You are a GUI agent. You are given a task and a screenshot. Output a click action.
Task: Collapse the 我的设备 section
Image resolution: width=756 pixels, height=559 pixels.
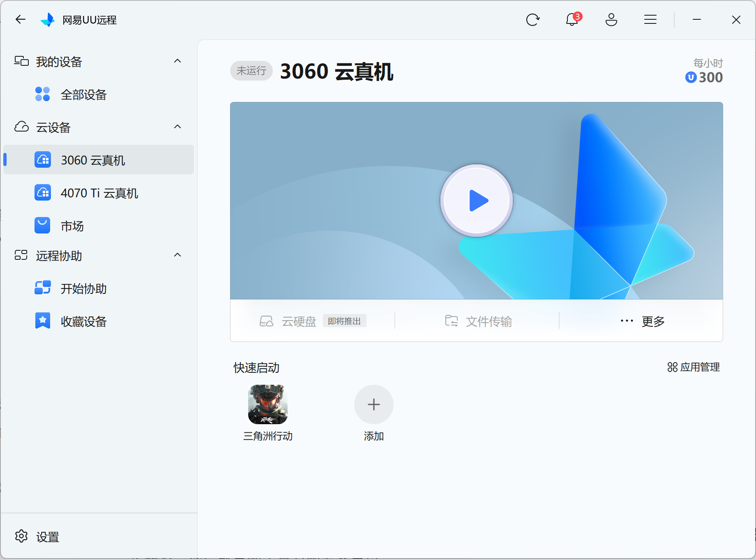177,61
